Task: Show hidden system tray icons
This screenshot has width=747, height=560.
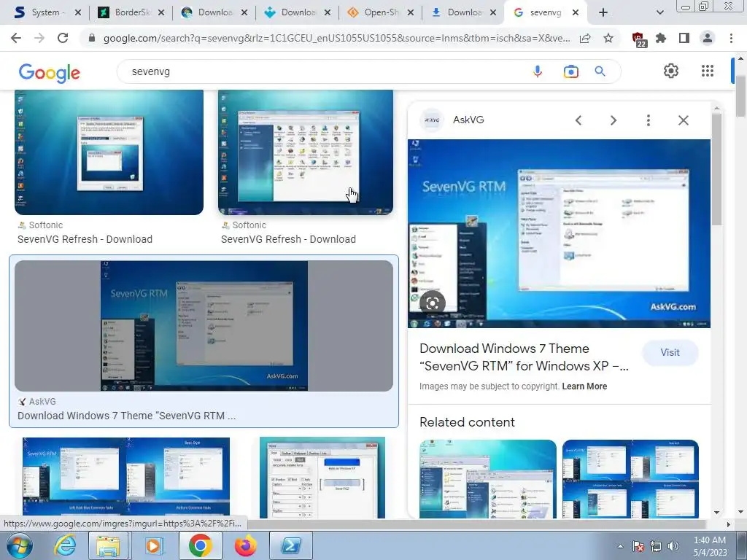Action: tap(620, 546)
